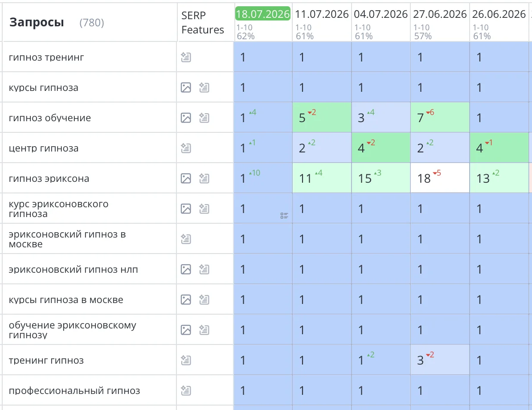The width and height of the screenshot is (532, 410).
Task: Open query эриксоновский гипноз в москве
Action: click(x=67, y=239)
